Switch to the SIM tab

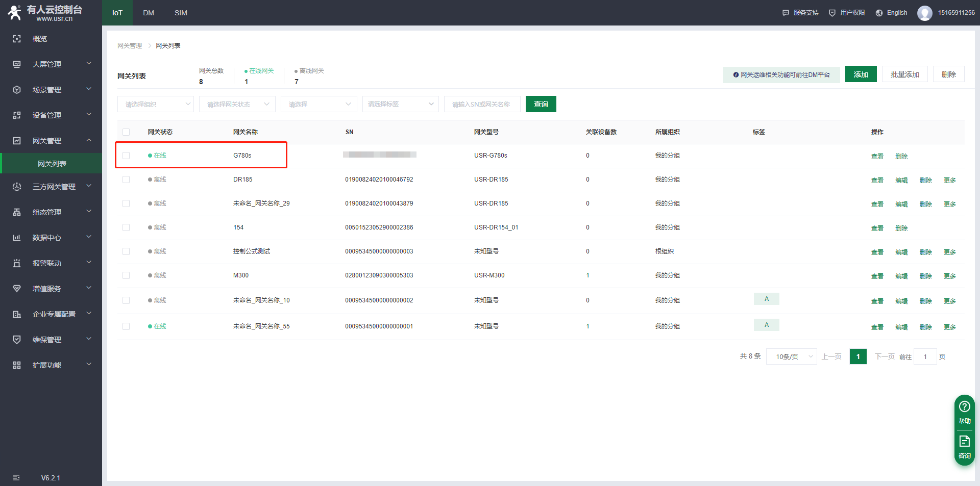(181, 13)
